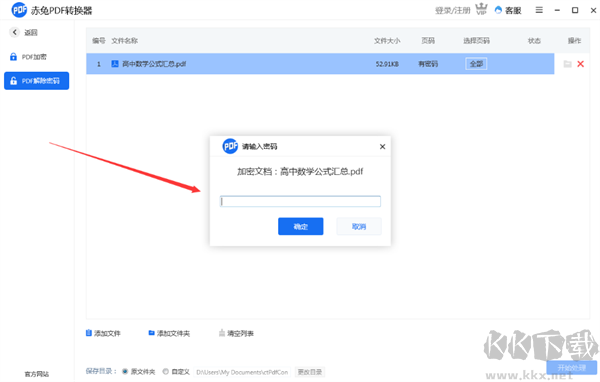This screenshot has width=600, height=382.
Task: Click the PDF logo in the title bar
Action: point(19,10)
